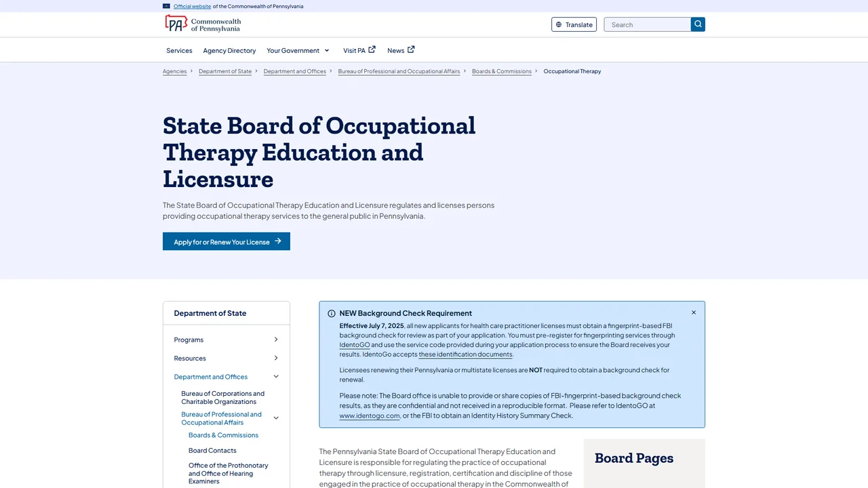868x488 pixels.
Task: Expand the Your Government dropdown
Action: (x=298, y=50)
